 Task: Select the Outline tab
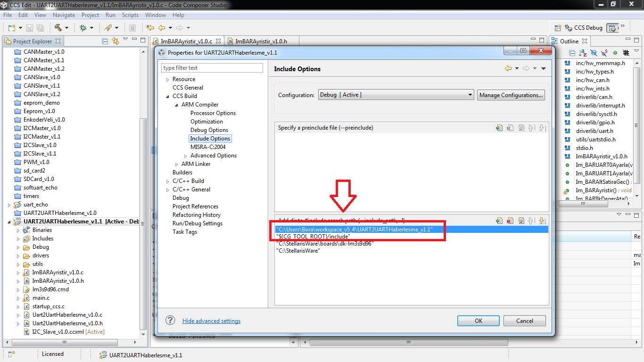pyautogui.click(x=569, y=41)
